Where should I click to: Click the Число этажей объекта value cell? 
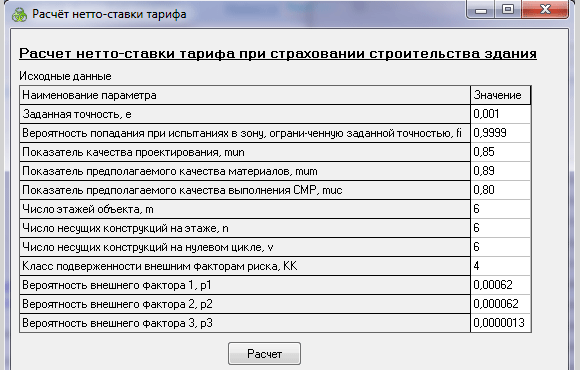coord(500,209)
